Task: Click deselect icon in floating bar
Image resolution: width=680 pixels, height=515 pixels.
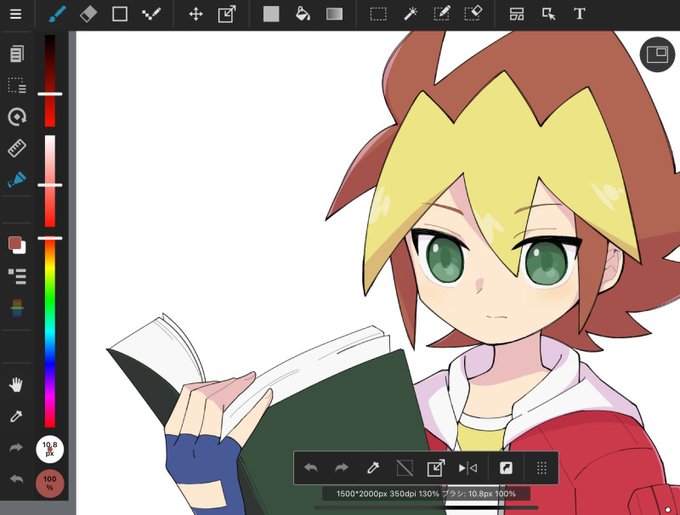Action: (405, 468)
